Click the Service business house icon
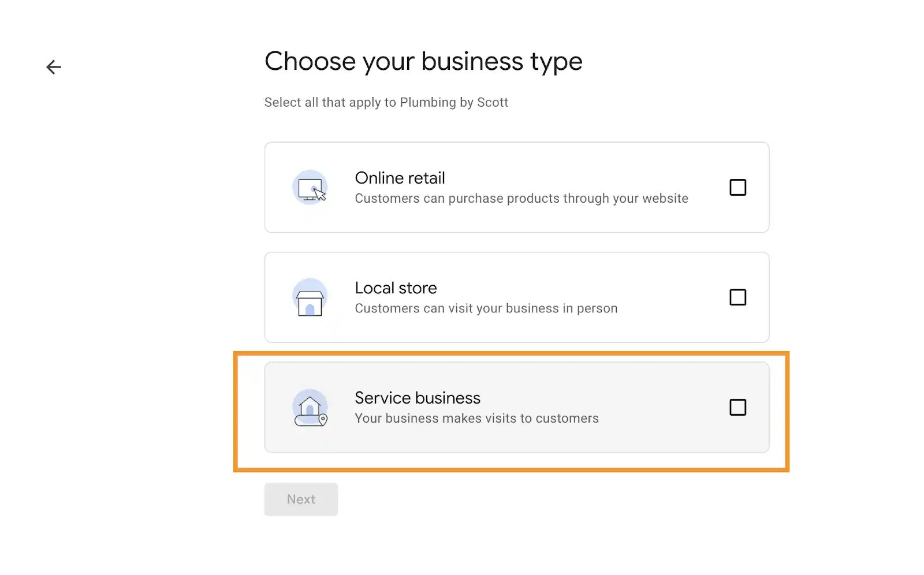The image size is (924, 575). [310, 407]
